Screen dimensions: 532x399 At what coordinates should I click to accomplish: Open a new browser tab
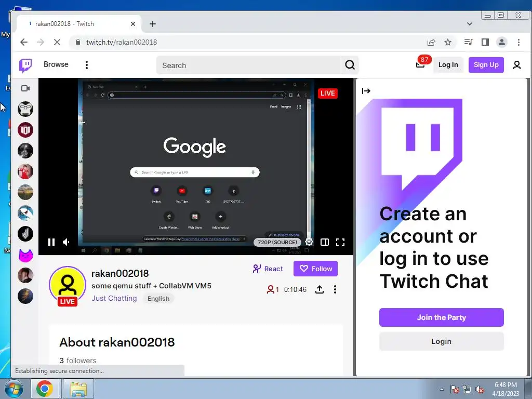pyautogui.click(x=153, y=24)
